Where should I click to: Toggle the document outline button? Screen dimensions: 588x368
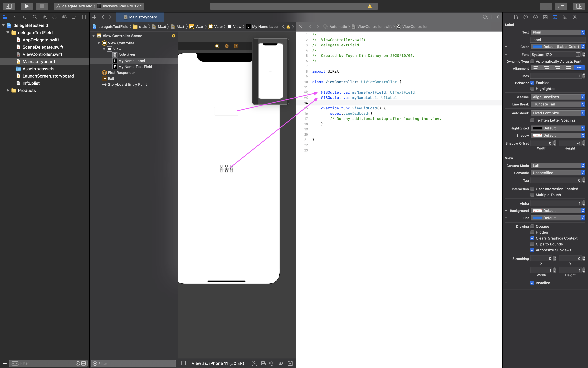[184, 363]
